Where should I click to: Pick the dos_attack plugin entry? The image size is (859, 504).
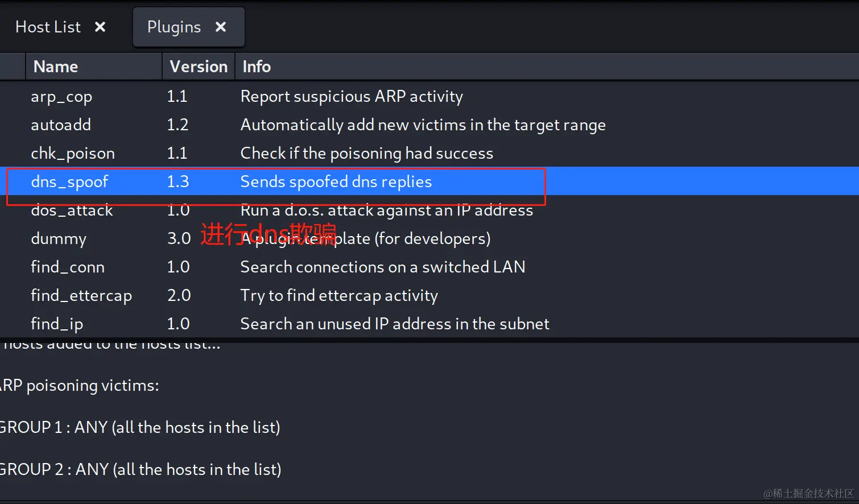tap(429, 210)
